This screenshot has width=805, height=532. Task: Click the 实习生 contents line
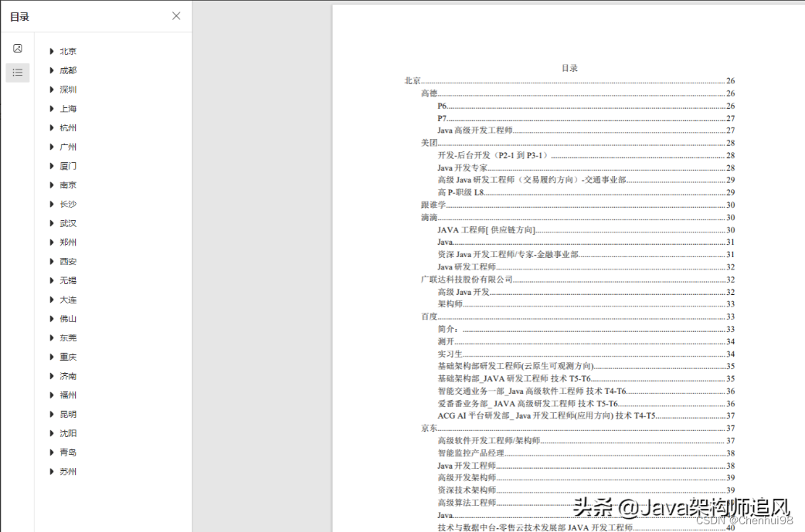point(586,354)
